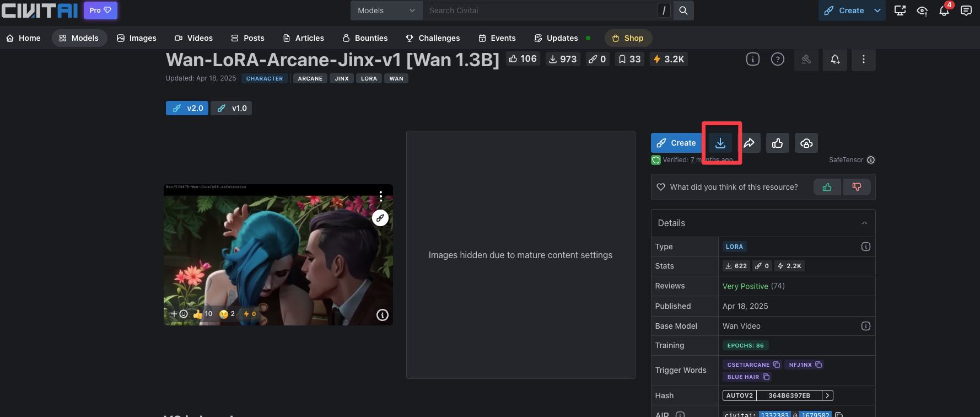Click the 3.2K buzz tip badge
Viewport: 980px width, 417px height.
click(x=669, y=59)
